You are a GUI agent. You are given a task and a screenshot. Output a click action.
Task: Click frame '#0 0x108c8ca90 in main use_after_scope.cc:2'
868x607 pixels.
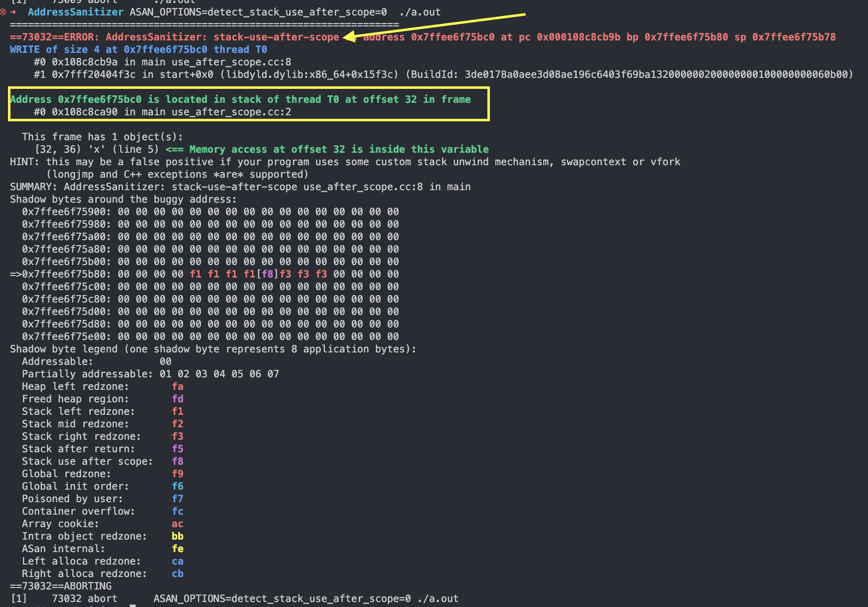163,112
